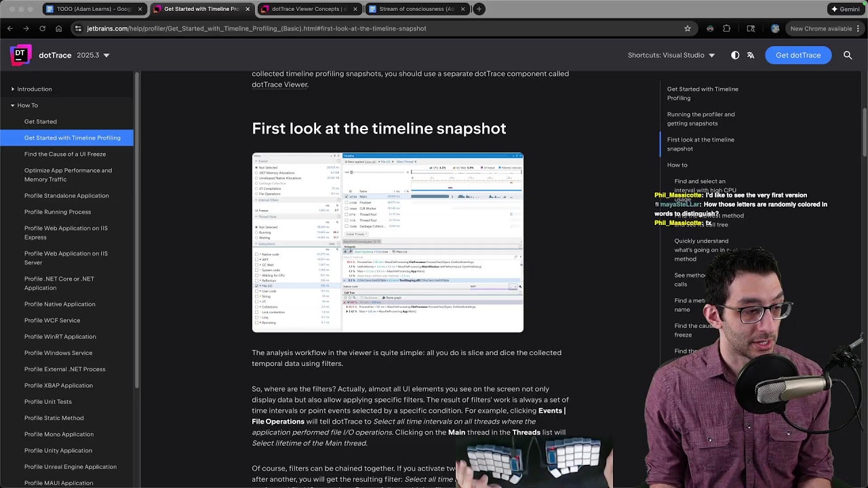Click First look at the timeline snapshot heading
The height and width of the screenshot is (488, 868).
tap(379, 129)
